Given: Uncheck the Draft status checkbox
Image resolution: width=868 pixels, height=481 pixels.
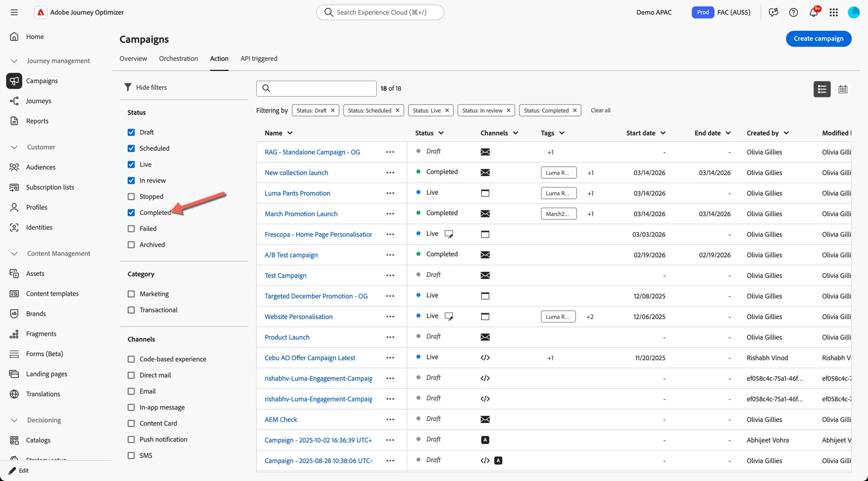Looking at the screenshot, I should pos(131,133).
